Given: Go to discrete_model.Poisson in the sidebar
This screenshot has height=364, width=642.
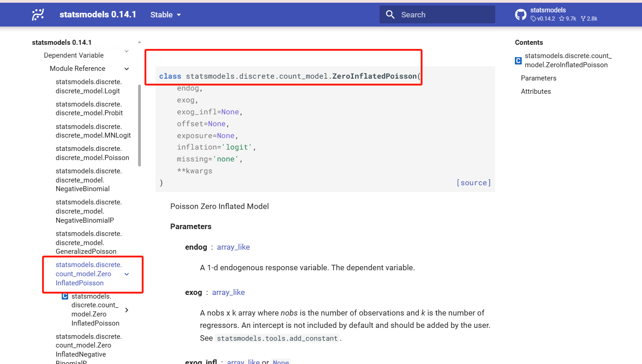Looking at the screenshot, I should coord(92,153).
